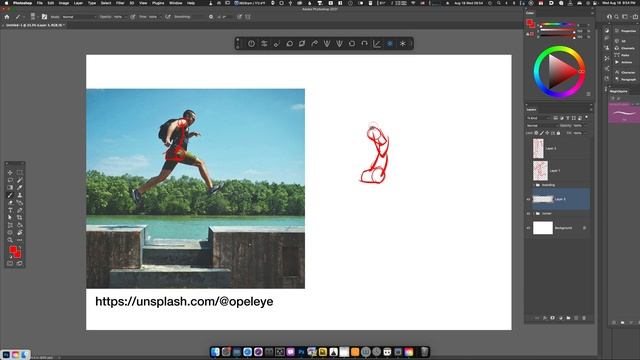
Task: Select the Brush tool in toolbox
Action: [x=10, y=195]
